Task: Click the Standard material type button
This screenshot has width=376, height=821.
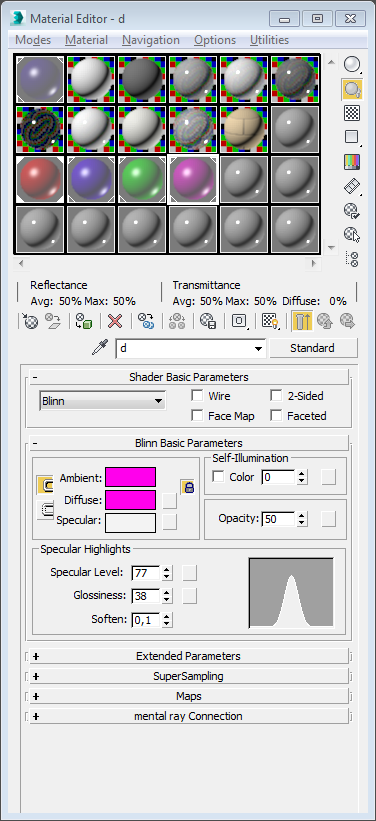Action: click(313, 348)
